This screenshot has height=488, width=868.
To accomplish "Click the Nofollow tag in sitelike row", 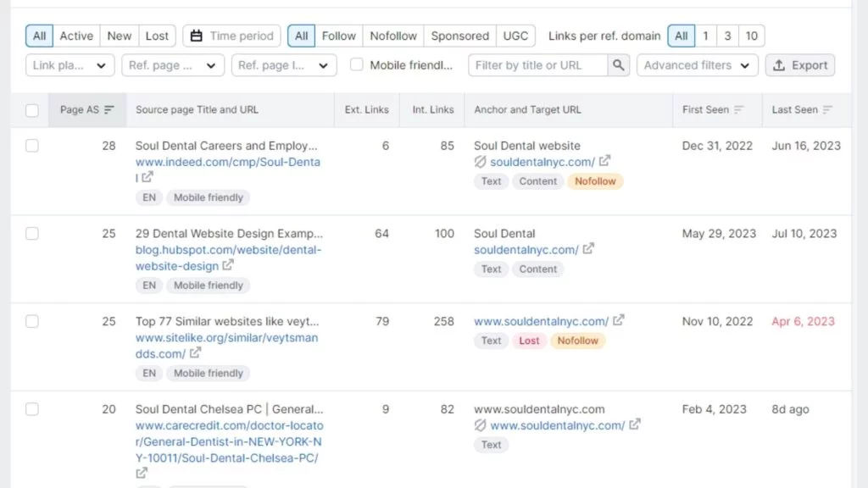I will point(577,341).
